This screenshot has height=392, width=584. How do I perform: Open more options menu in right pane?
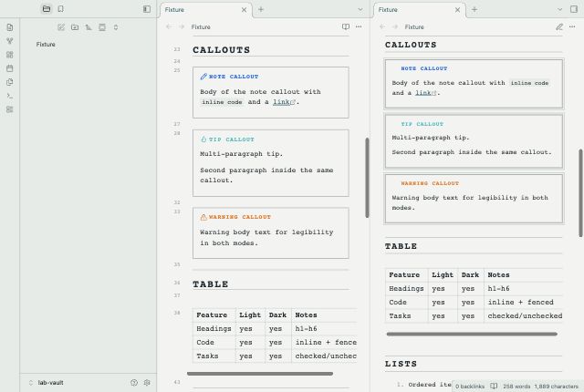572,26
